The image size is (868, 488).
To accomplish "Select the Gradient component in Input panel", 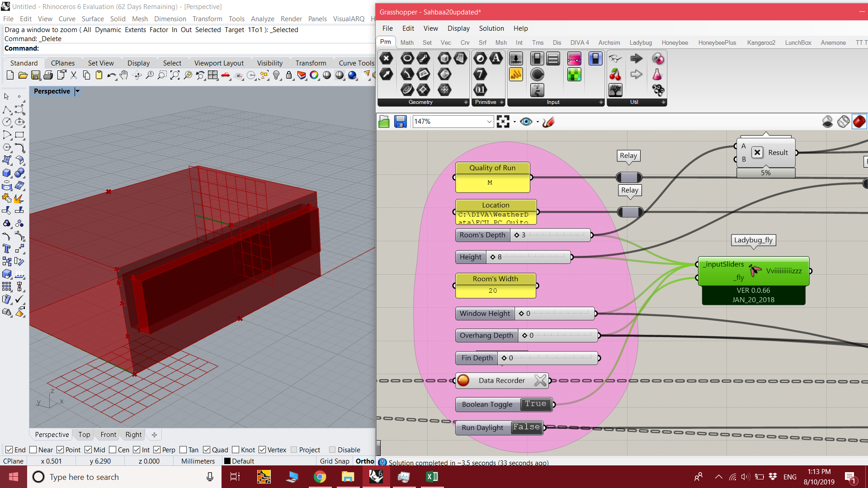I will click(x=574, y=59).
